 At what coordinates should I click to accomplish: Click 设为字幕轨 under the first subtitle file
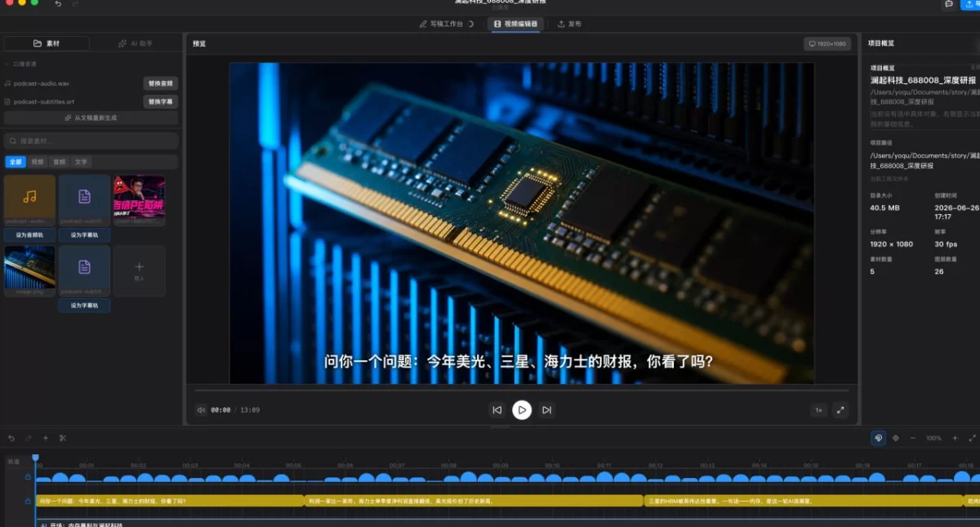(x=84, y=234)
